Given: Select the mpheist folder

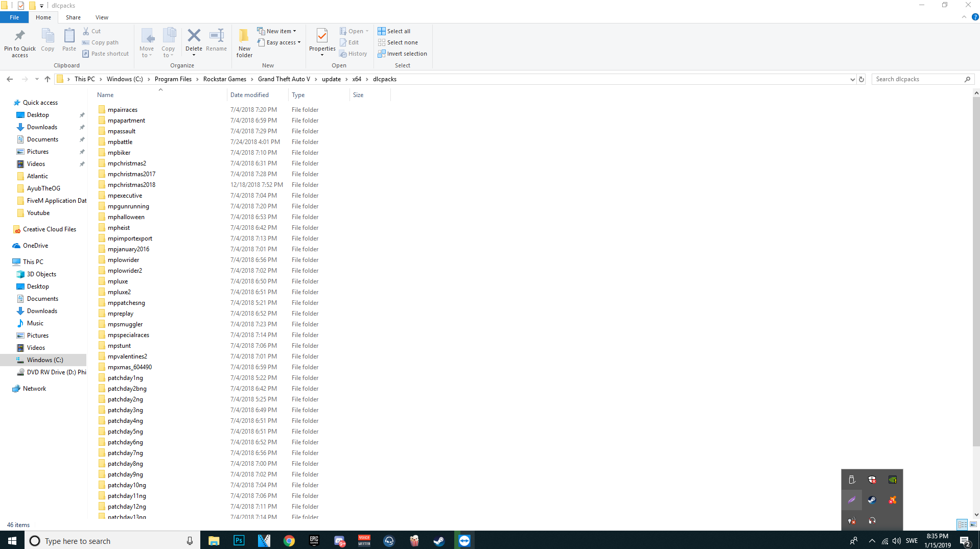Looking at the screenshot, I should 119,228.
